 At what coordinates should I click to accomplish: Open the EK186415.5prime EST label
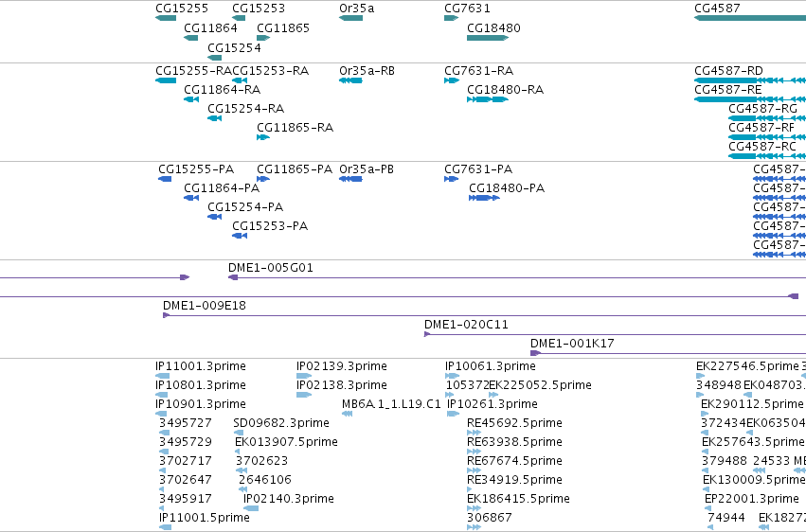[518, 499]
